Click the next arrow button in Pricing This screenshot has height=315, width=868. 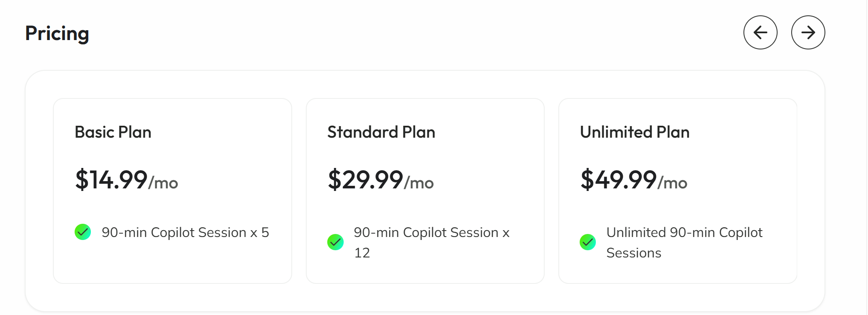808,32
